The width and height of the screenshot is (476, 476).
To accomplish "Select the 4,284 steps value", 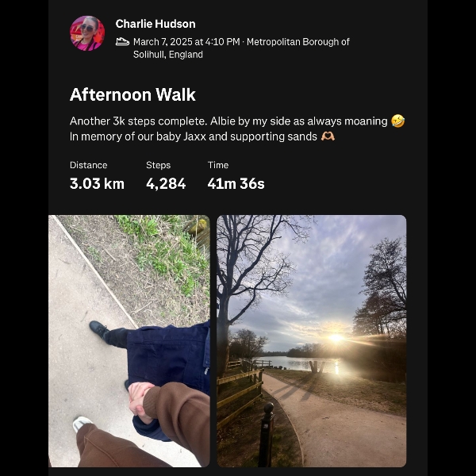I will [166, 184].
